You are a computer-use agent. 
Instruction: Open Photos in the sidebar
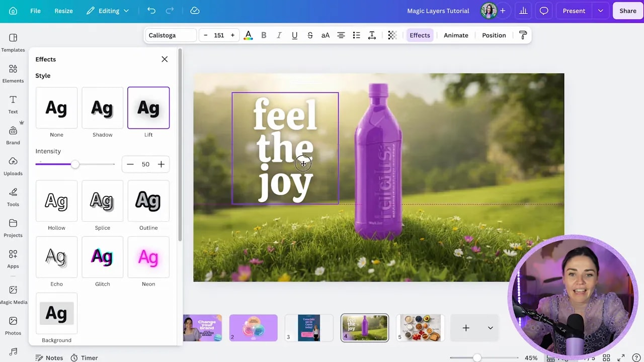[x=13, y=326]
